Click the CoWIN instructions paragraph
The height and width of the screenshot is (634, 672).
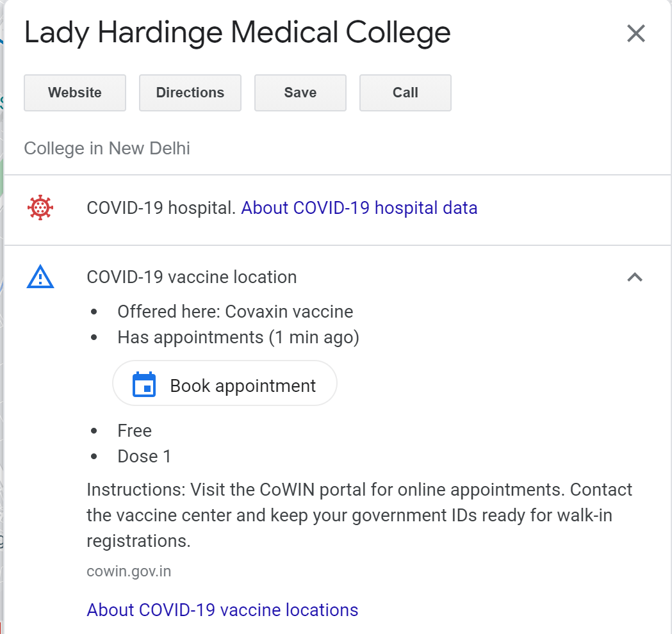click(359, 516)
